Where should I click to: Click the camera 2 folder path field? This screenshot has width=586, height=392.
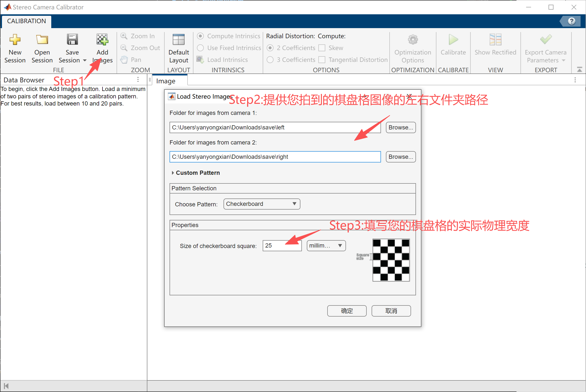click(x=275, y=157)
